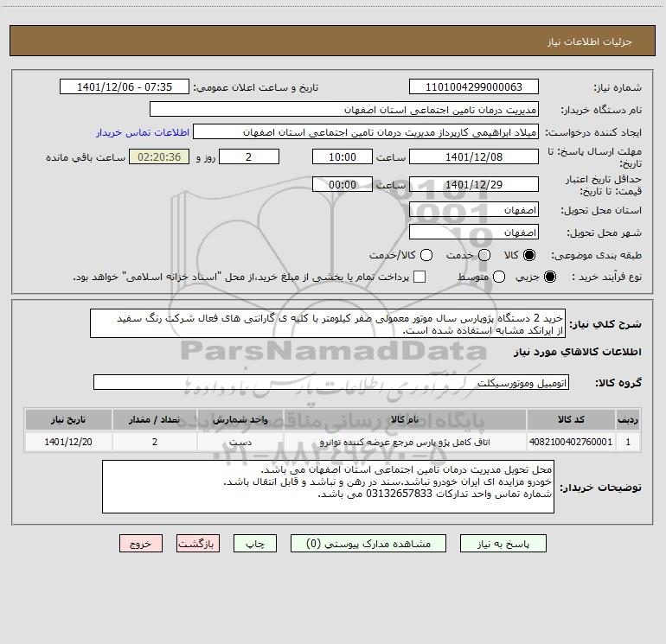Click the product code cell 4082100402760001
This screenshot has height=644, width=666.
[571, 442]
